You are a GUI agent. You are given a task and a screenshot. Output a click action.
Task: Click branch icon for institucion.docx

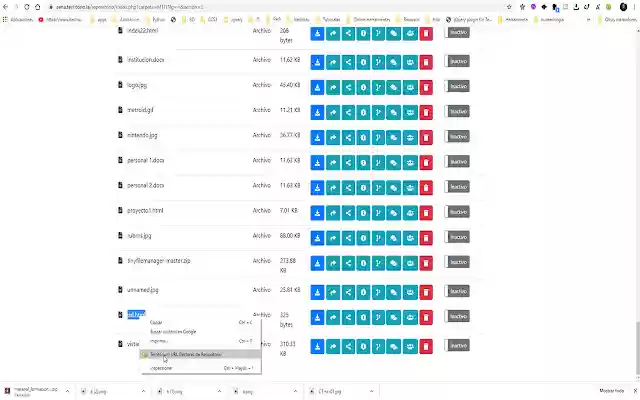(x=378, y=62)
